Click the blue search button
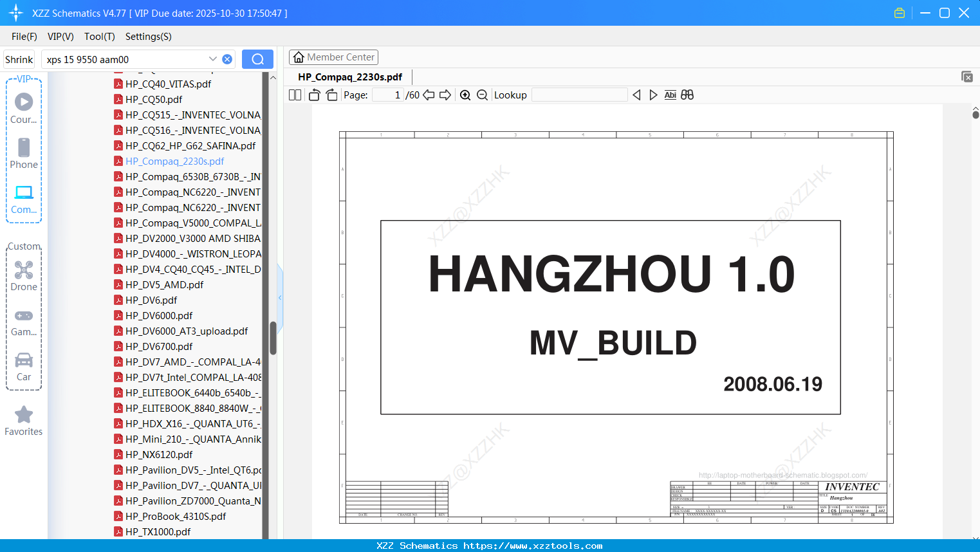Viewport: 980px width, 552px height. pyautogui.click(x=257, y=59)
